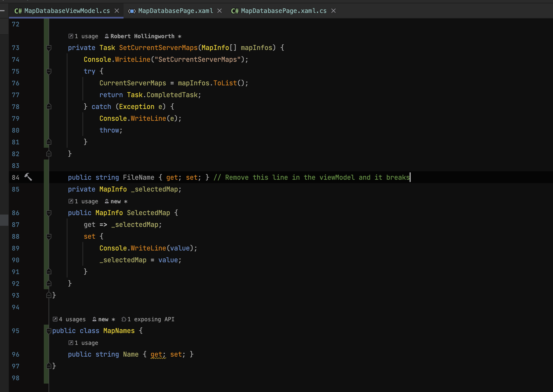Click the author person icon beside Robert Hollingworth
This screenshot has height=392, width=553.
pos(107,36)
